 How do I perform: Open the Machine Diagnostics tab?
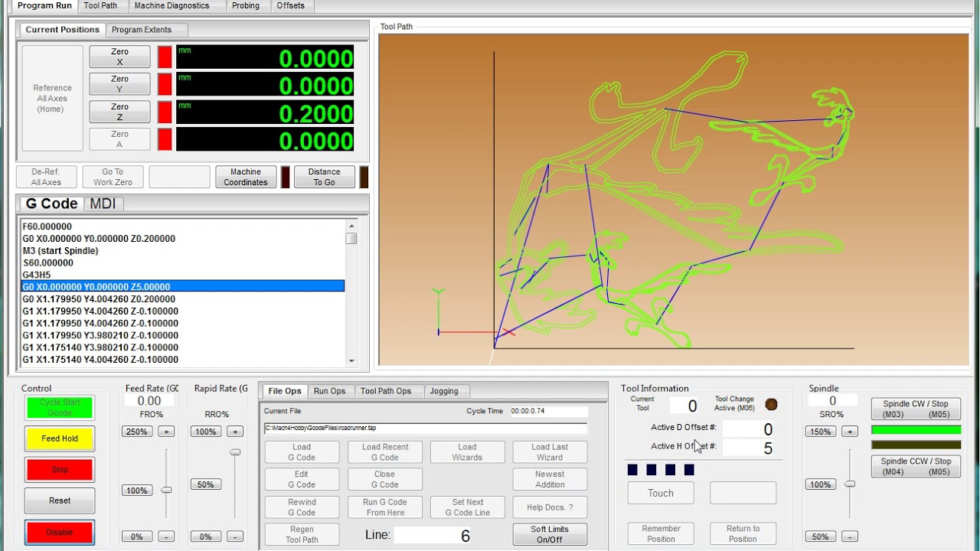click(171, 5)
